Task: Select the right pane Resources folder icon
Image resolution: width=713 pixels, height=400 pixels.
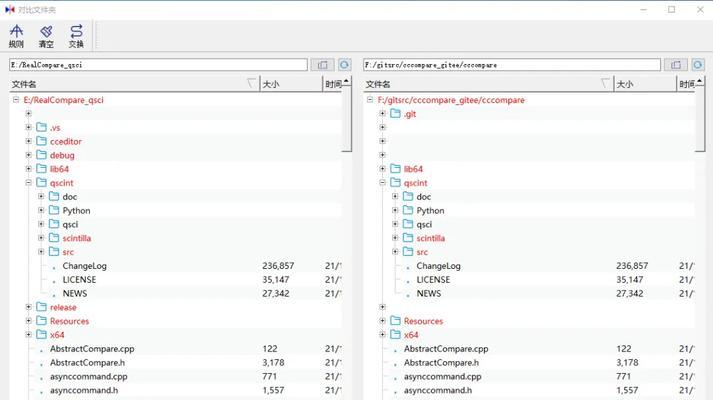Action: pos(395,321)
